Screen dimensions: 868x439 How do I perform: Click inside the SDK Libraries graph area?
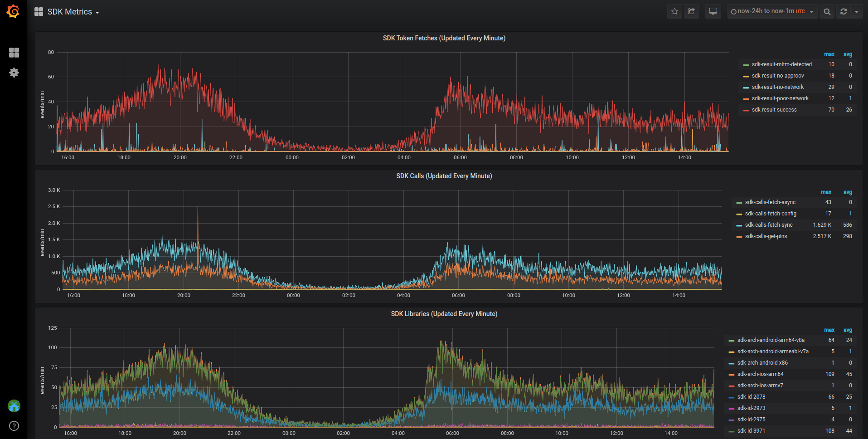tap(363, 385)
